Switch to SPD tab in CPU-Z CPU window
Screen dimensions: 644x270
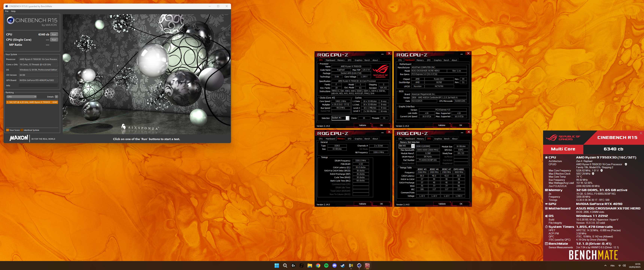[349, 60]
